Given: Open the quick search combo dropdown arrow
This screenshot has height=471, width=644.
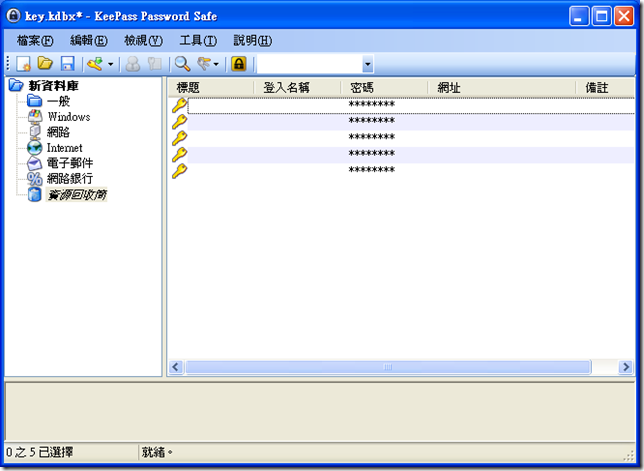Looking at the screenshot, I should pos(368,64).
